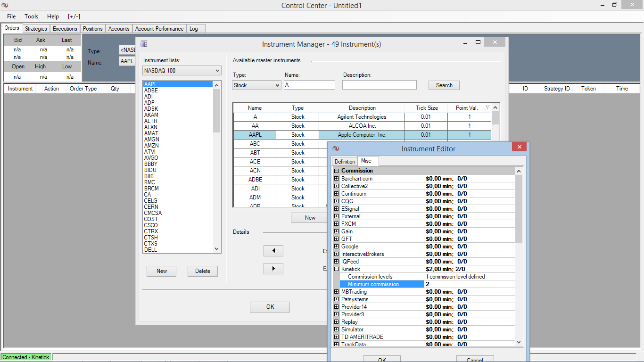This screenshot has height=362, width=644.
Task: Expand the Barchart.com commission entry
Action: coord(336,179)
